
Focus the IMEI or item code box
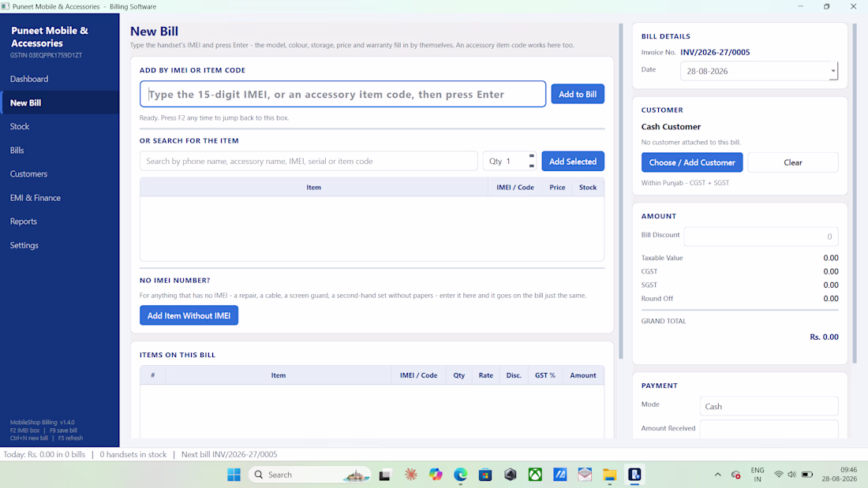pos(342,94)
